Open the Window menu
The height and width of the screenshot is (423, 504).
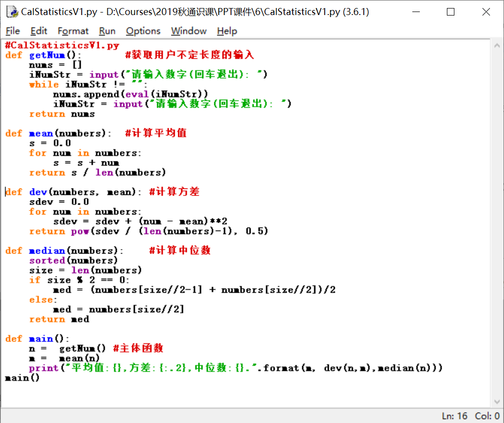tap(188, 31)
